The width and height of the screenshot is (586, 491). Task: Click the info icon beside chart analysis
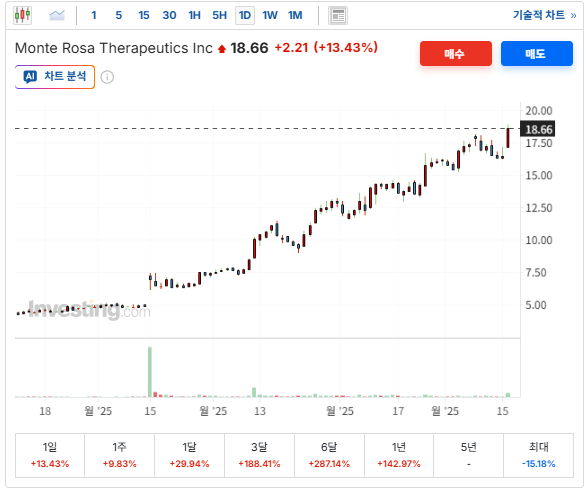(107, 77)
